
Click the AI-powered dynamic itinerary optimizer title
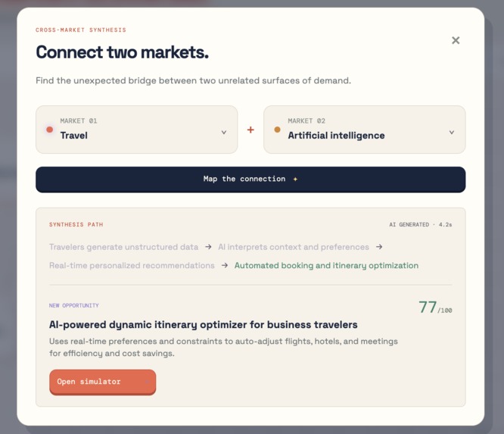tap(203, 325)
